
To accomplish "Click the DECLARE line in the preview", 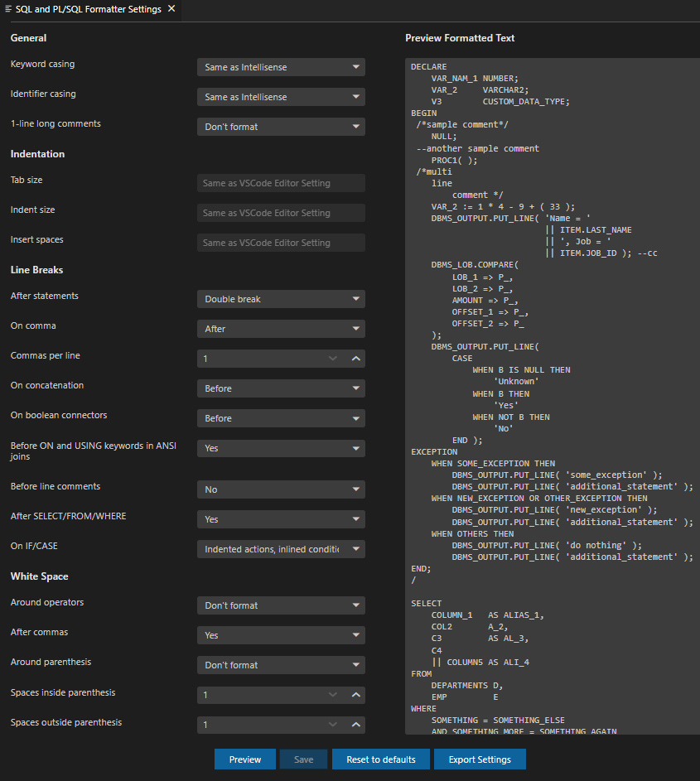I will pos(428,67).
